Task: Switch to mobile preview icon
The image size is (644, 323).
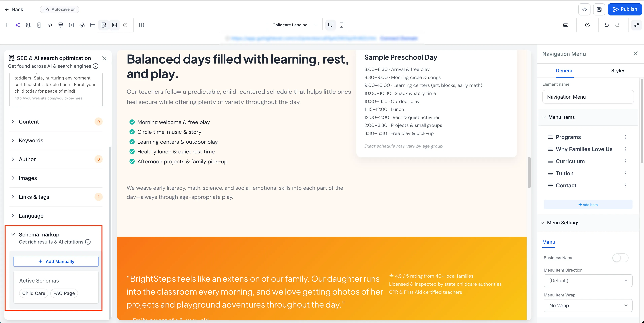Action: [x=341, y=25]
